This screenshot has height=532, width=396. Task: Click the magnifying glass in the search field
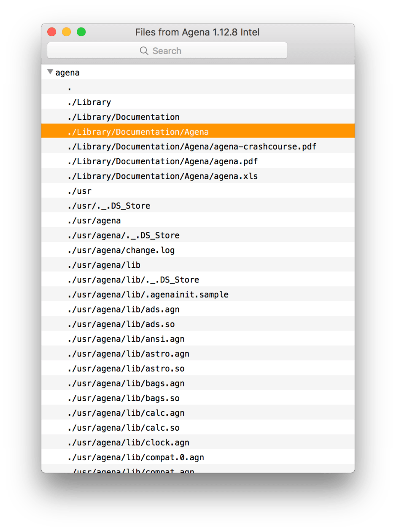pyautogui.click(x=145, y=51)
